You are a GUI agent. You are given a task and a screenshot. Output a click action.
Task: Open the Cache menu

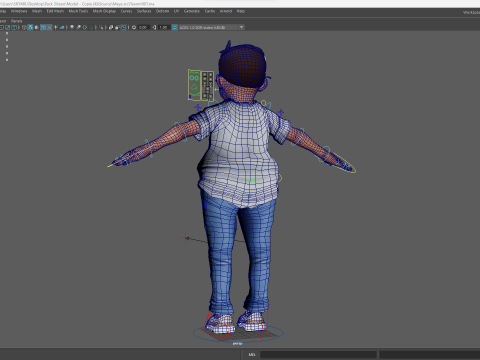pyautogui.click(x=210, y=11)
